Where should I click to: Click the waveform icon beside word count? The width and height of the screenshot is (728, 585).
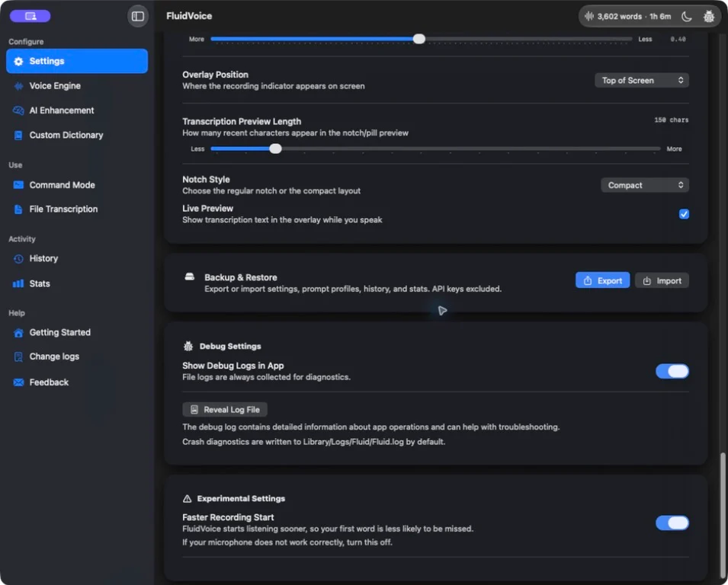[x=589, y=16]
